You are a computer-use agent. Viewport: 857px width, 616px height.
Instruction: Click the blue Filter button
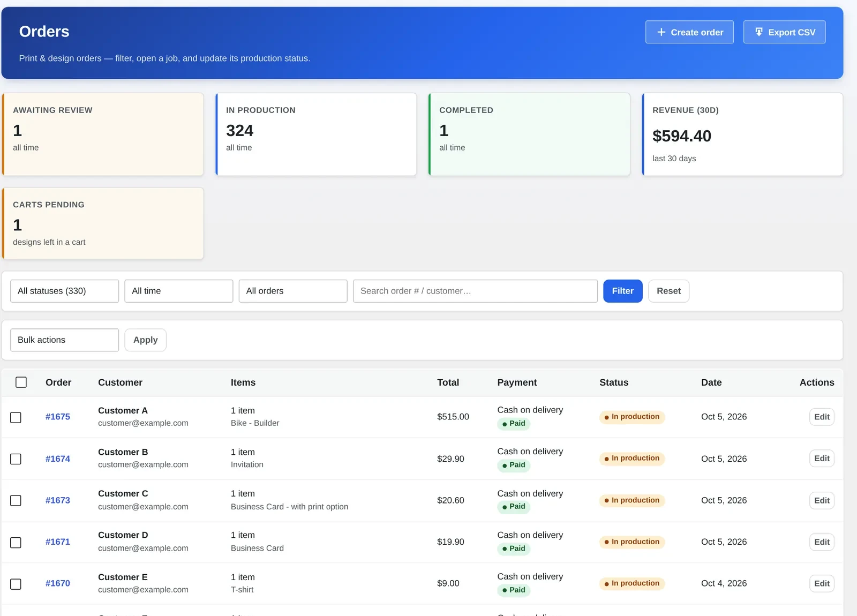622,291
